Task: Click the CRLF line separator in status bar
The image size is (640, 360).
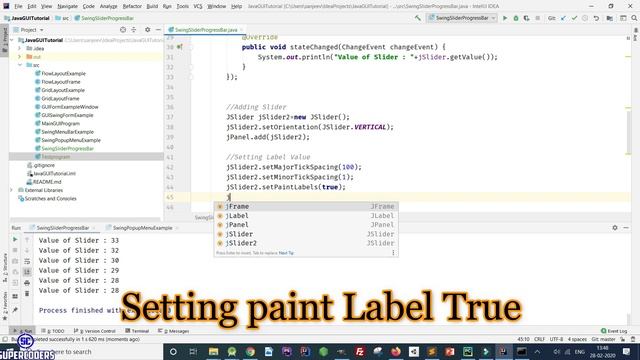Action: tap(539, 339)
